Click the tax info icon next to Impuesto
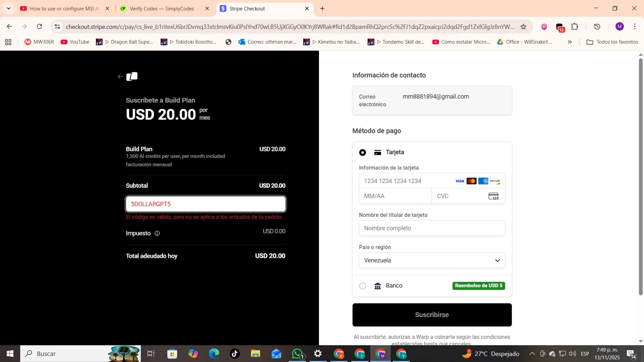The height and width of the screenshot is (362, 644). point(157,233)
